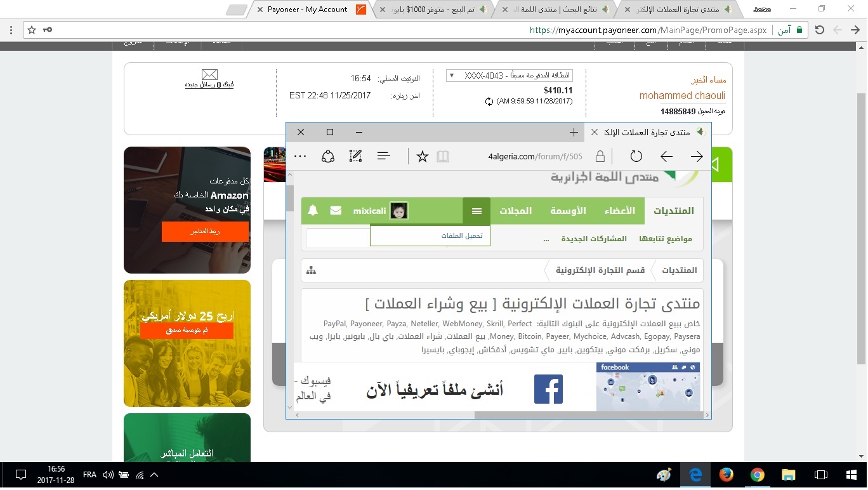Click the forum sitemap icon in breadcrumb

311,270
